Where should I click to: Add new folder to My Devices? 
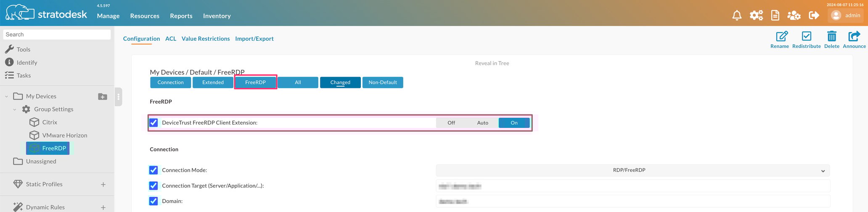click(x=103, y=97)
